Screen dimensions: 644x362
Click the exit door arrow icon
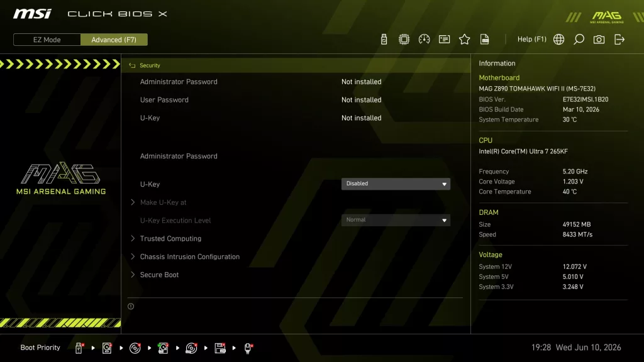[x=619, y=40]
